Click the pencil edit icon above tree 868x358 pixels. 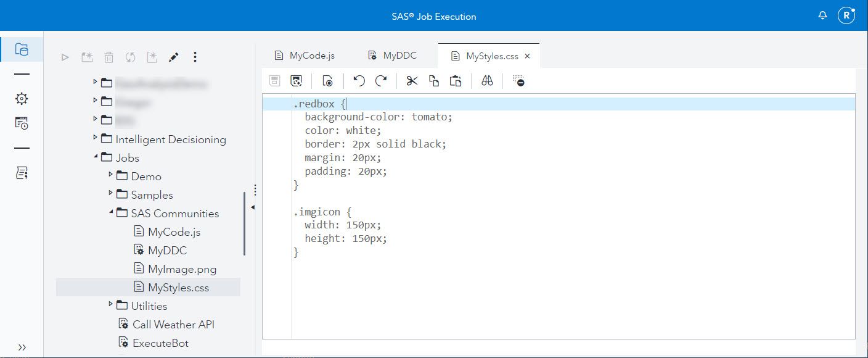173,57
